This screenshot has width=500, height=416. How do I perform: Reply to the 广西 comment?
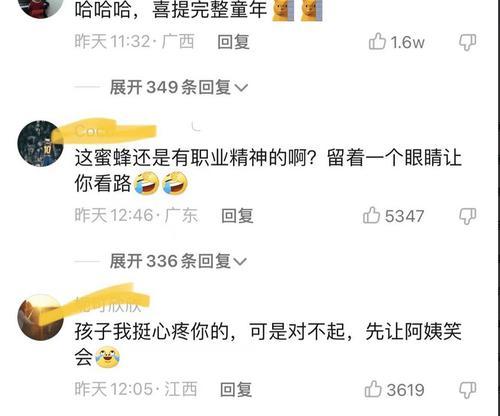pyautogui.click(x=233, y=42)
